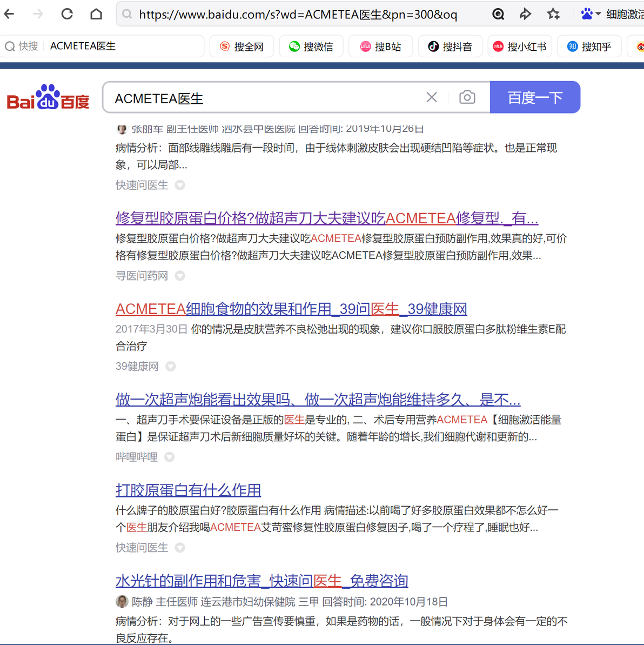The width and height of the screenshot is (644, 645).
Task: Click 回答时间: 2020年10月18日 text
Action: click(x=385, y=602)
